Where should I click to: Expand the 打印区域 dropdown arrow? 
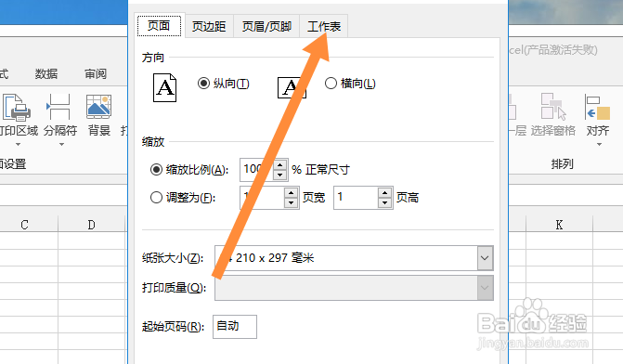click(x=18, y=145)
